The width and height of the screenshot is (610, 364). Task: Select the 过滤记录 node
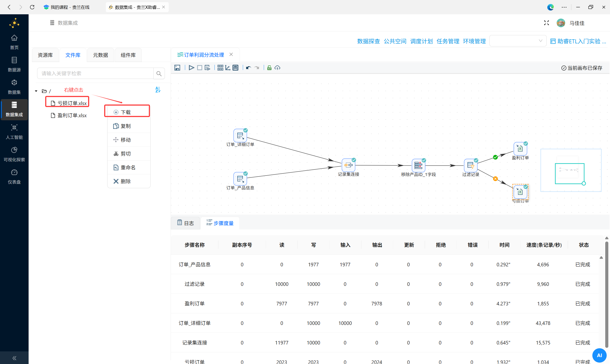tap(471, 165)
